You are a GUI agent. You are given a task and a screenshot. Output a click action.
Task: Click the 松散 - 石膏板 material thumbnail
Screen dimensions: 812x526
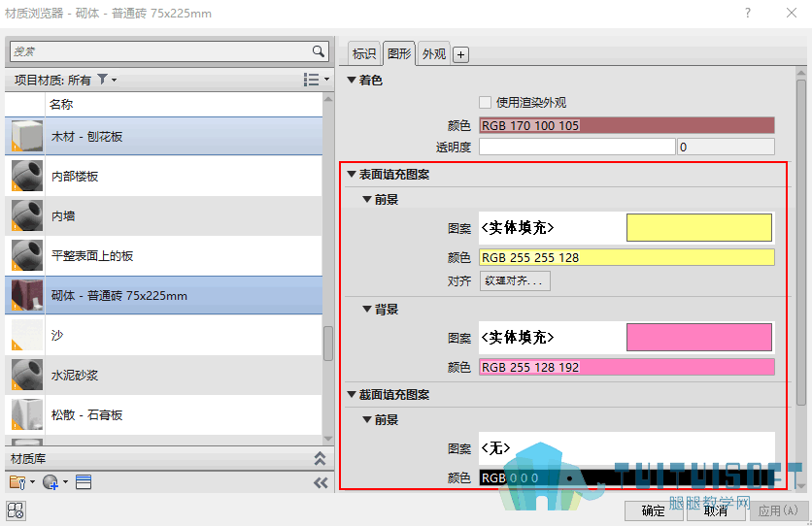tap(27, 414)
